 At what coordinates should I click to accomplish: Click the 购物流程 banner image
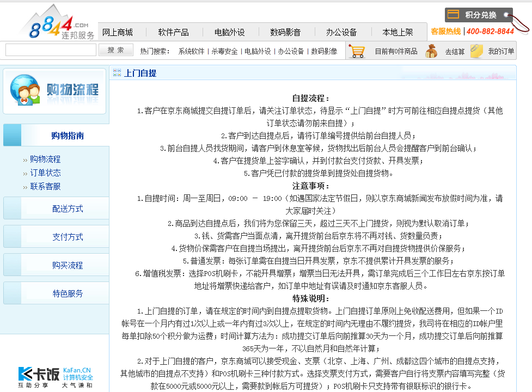click(54, 91)
